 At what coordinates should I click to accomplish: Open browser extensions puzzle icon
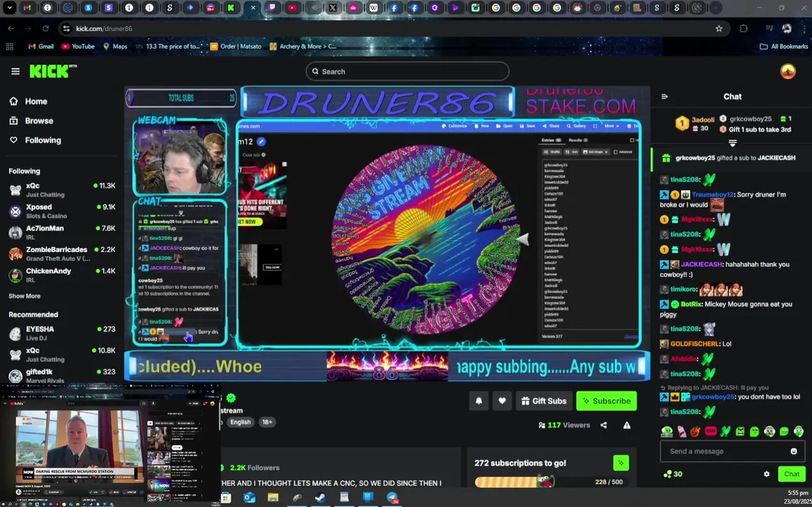tap(744, 28)
